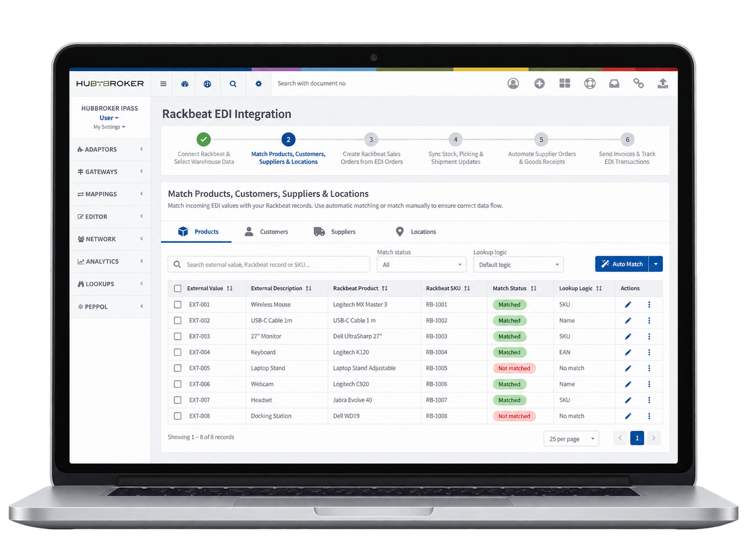The width and height of the screenshot is (747, 560).
Task: Edit row EXT-002 with pencil icon
Action: click(x=628, y=321)
